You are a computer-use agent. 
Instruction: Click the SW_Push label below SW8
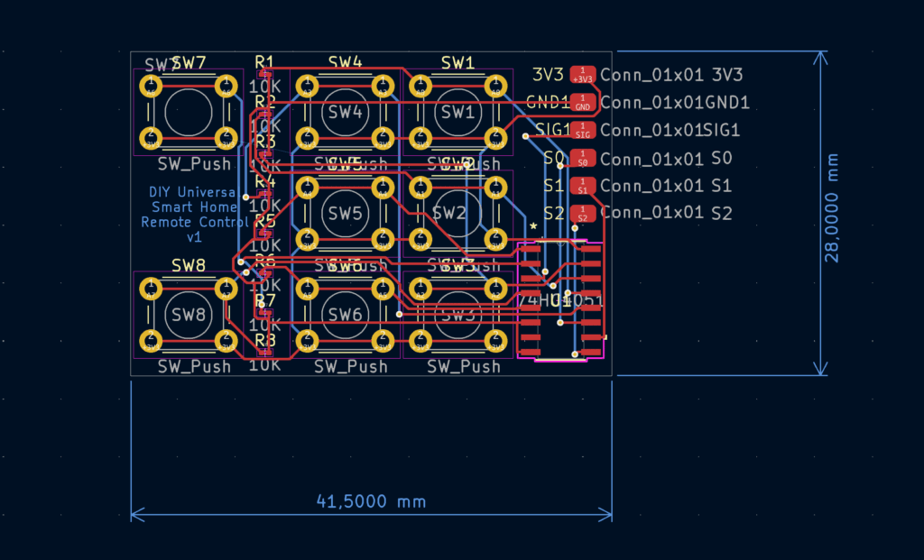[x=194, y=367]
